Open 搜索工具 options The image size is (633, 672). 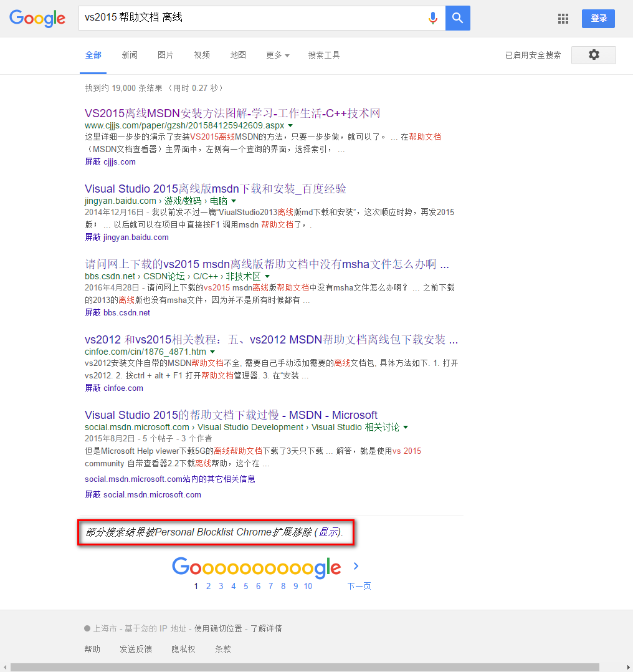pos(324,55)
